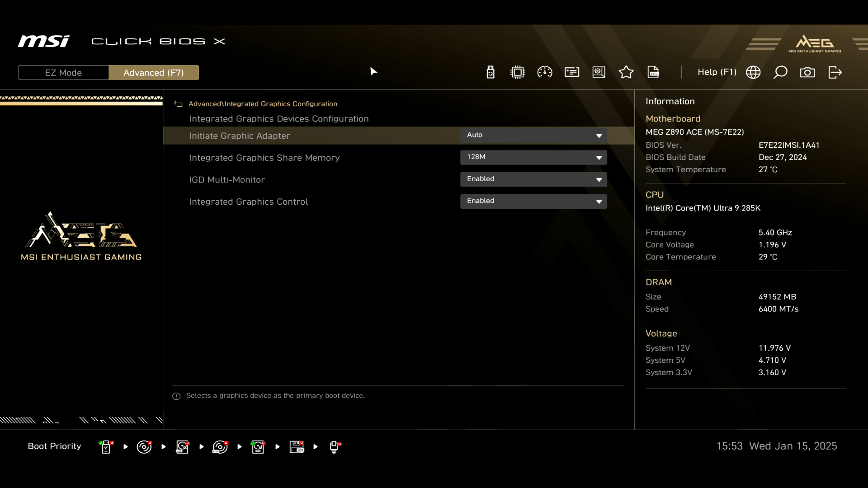Image resolution: width=868 pixels, height=488 pixels.
Task: Expand Integrated Graphics Share Memory dropdown
Action: (533, 157)
